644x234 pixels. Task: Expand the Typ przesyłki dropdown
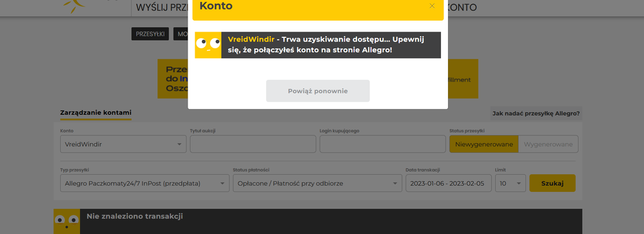coord(144,184)
